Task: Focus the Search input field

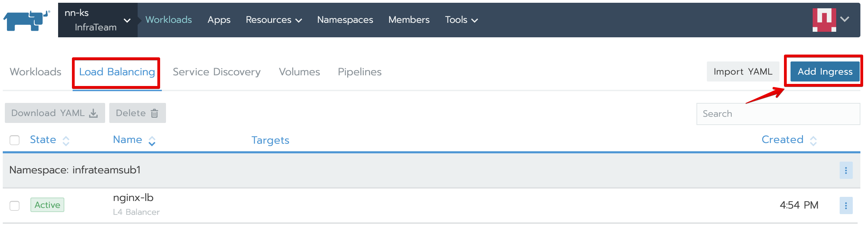Action: (778, 114)
